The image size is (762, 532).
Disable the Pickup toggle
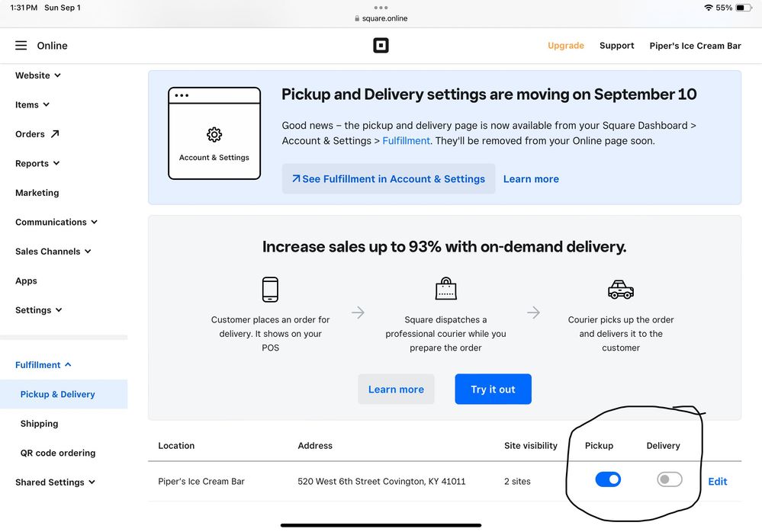click(608, 479)
